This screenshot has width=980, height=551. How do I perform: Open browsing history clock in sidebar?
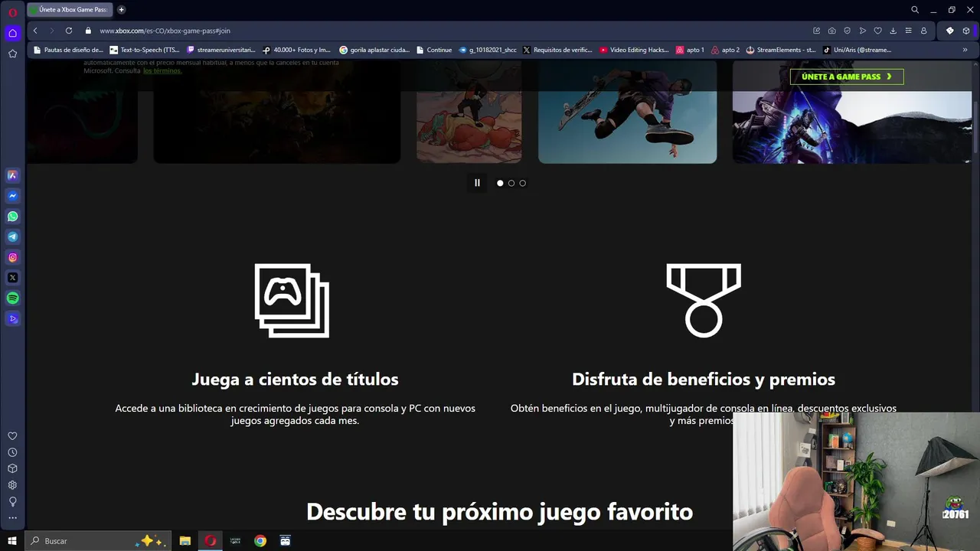tap(12, 452)
